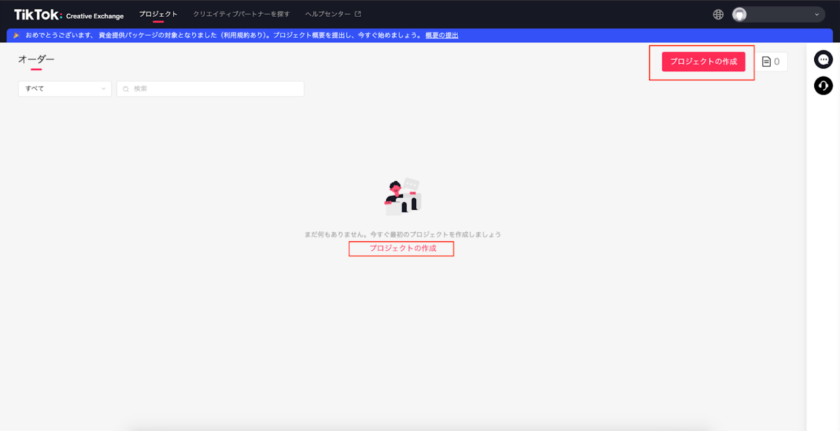840x431 pixels.
Task: Click the empty-state illustration
Action: click(403, 197)
